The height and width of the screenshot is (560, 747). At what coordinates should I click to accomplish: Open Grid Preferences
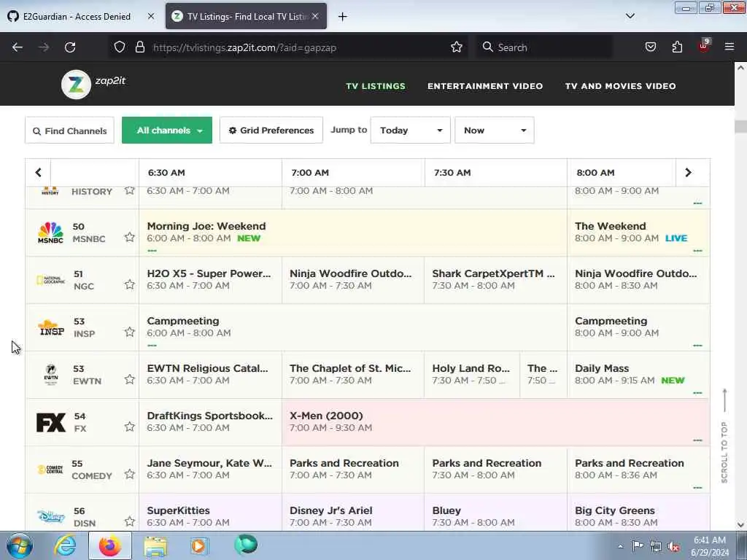[271, 130]
